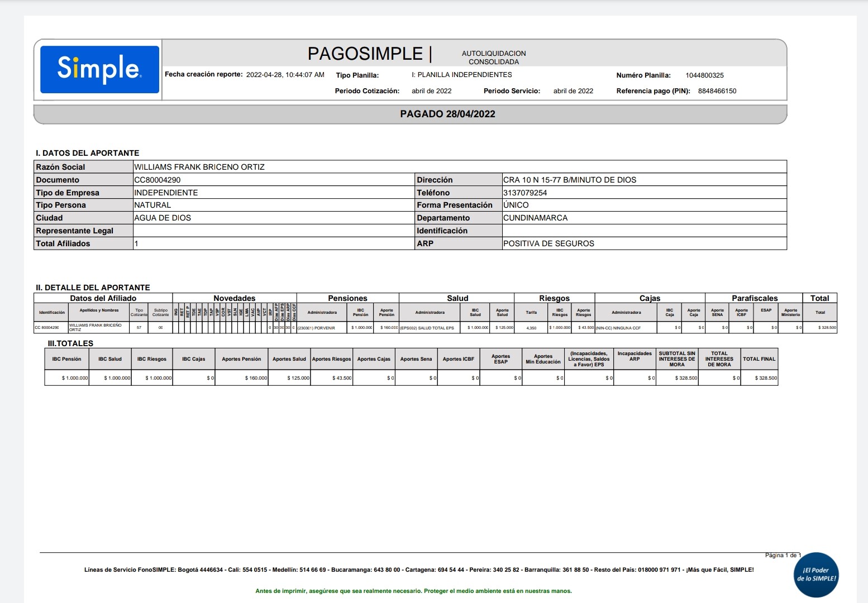Screen dimensions: 868x603
Task: Click the Razón Social name value
Action: (199, 167)
